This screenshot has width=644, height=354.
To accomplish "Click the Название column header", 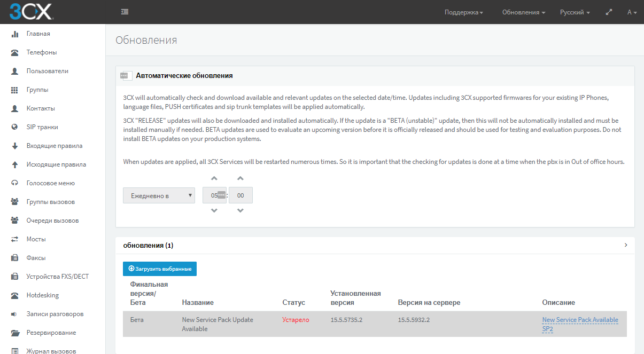I will coord(198,303).
